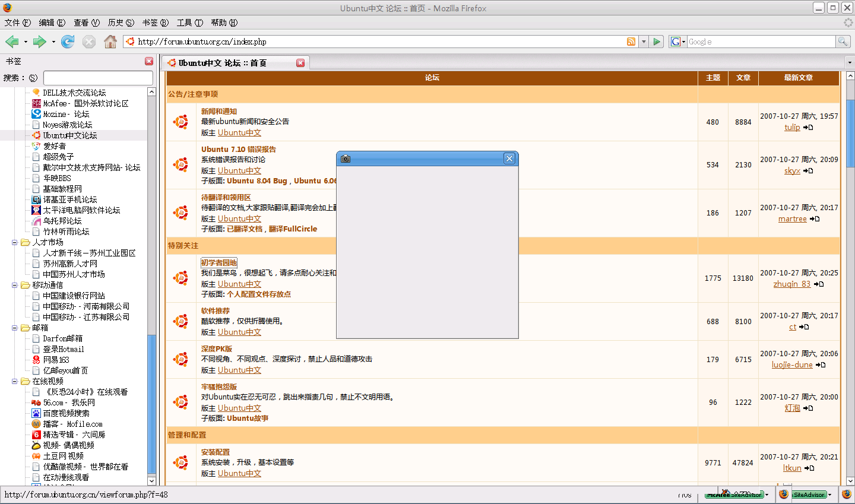Open the 书签 menu
855x504 pixels.
[x=155, y=23]
